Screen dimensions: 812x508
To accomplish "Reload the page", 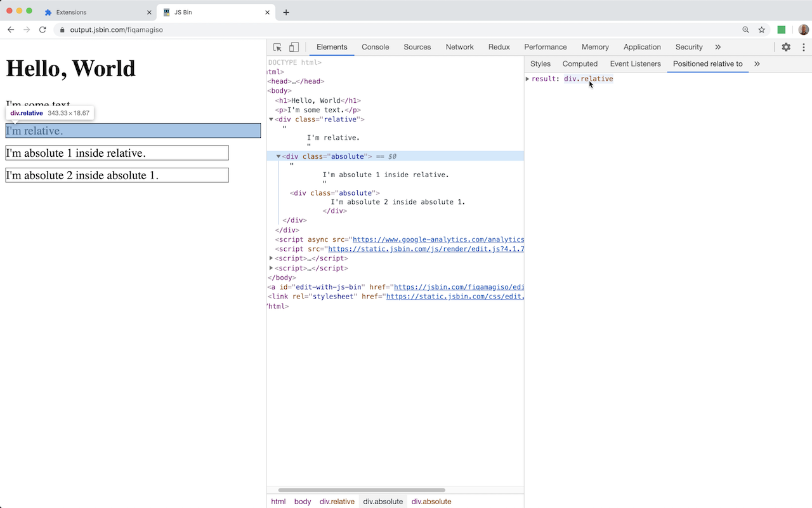I will click(x=43, y=29).
